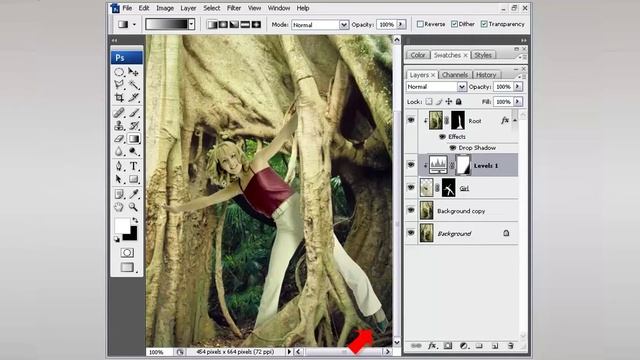
Task: Collapse Root layer effects list arrow
Action: click(x=515, y=121)
